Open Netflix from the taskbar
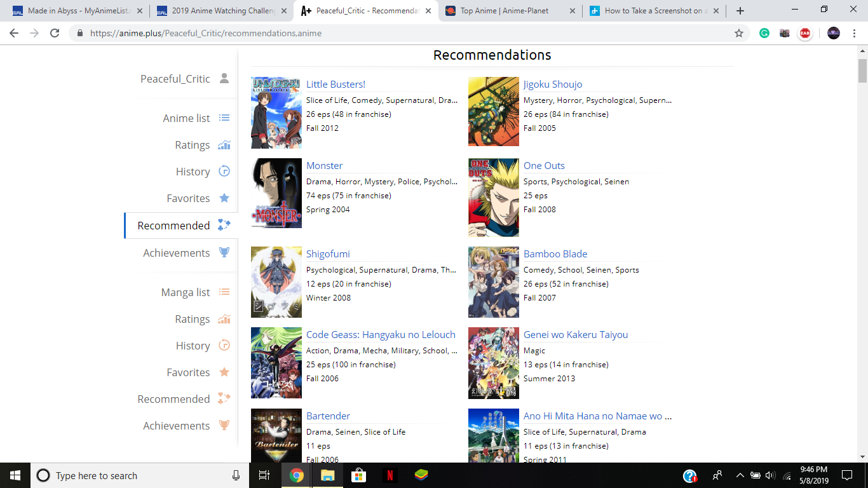 [390, 475]
